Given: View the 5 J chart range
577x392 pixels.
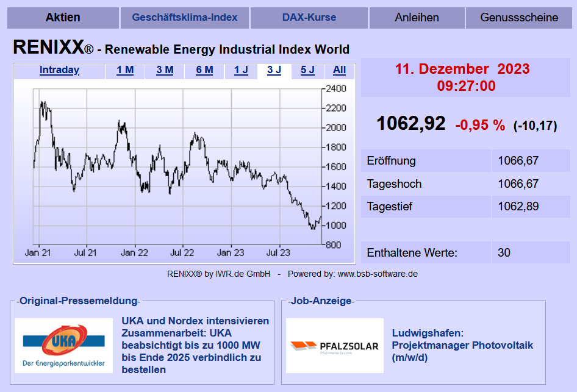Looking at the screenshot, I should pyautogui.click(x=307, y=70).
